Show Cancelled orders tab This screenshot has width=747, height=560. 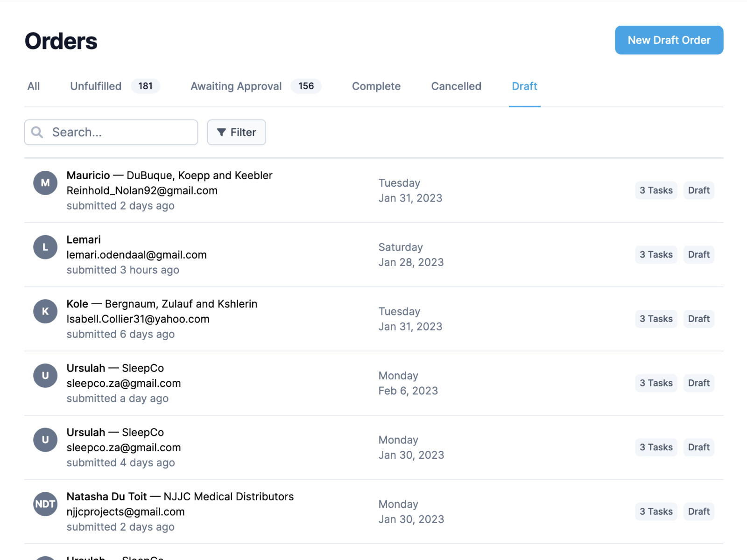pos(456,86)
